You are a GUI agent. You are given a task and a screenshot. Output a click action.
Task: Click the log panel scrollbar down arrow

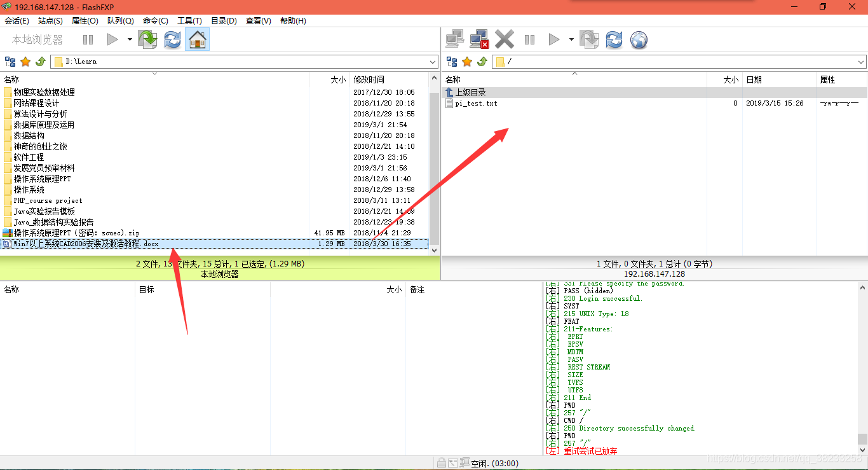tap(862, 450)
